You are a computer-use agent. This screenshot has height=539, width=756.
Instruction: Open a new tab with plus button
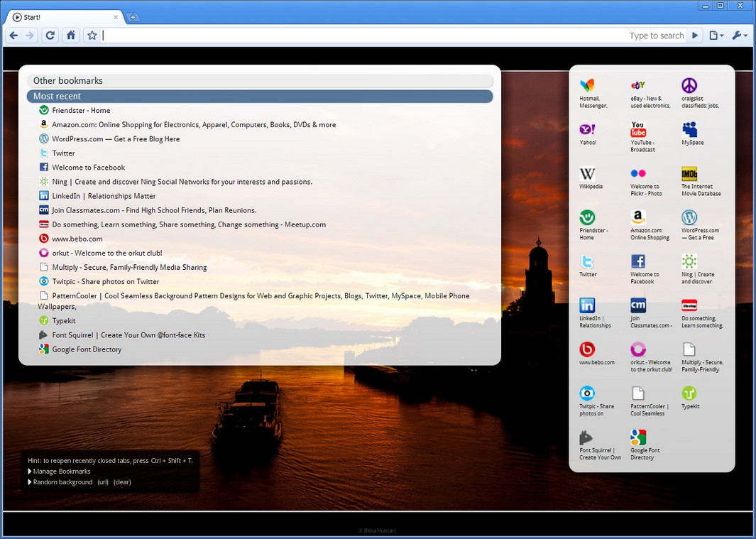(x=133, y=17)
